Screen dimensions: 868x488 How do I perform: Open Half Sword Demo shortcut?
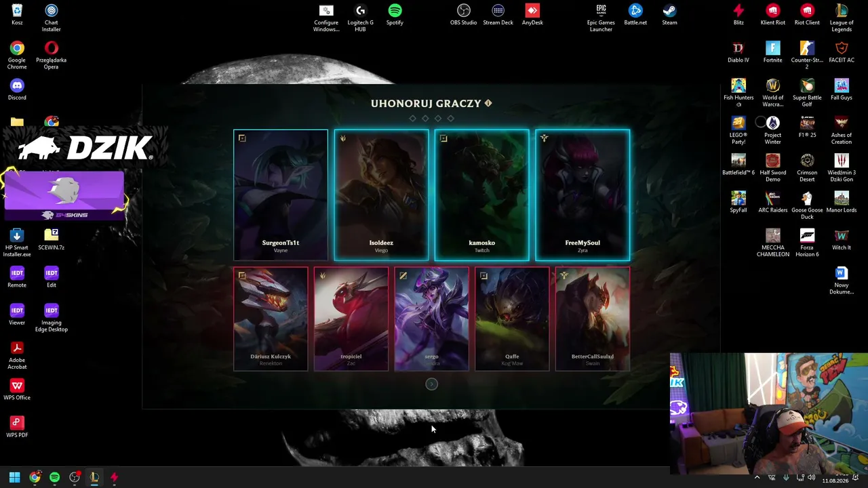[x=773, y=167]
